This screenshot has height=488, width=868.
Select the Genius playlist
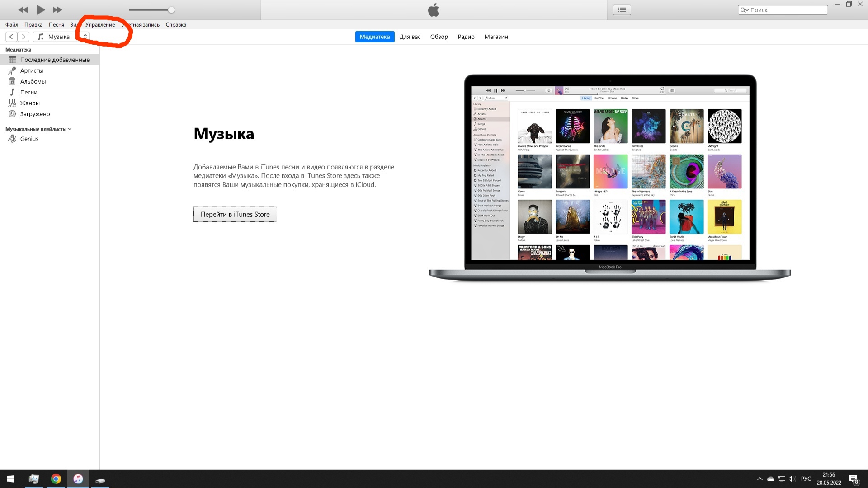29,139
